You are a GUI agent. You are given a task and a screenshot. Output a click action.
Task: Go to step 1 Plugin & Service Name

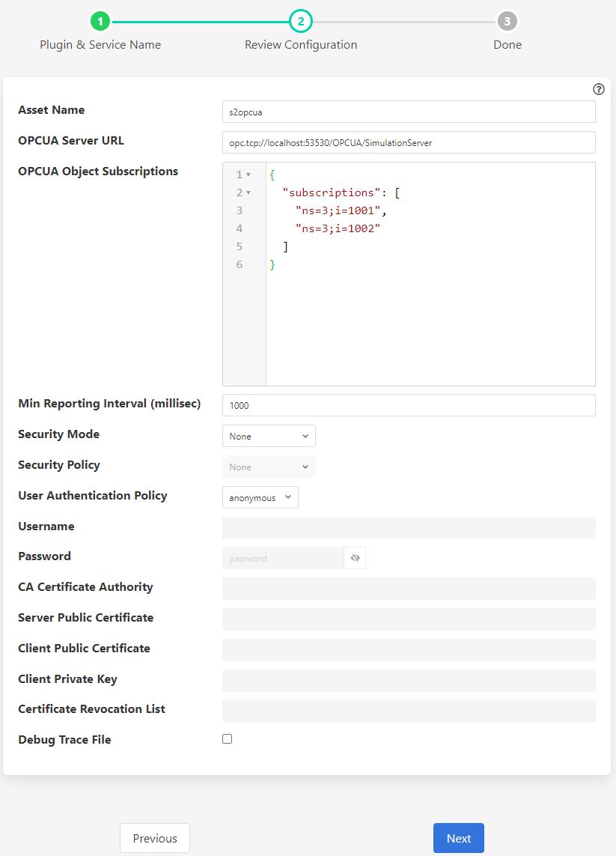pyautogui.click(x=100, y=21)
